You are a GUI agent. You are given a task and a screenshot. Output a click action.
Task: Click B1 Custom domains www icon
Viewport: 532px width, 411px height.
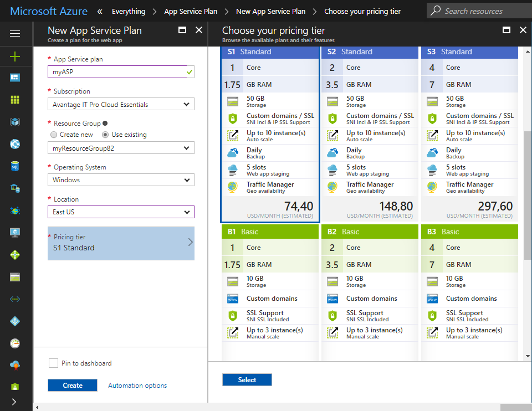pos(233,299)
